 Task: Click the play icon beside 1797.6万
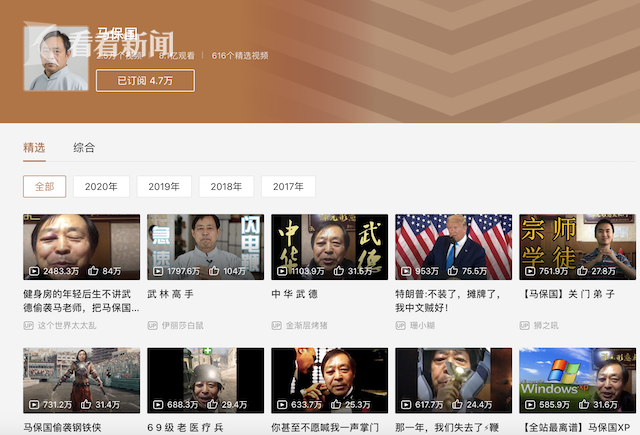tap(158, 271)
